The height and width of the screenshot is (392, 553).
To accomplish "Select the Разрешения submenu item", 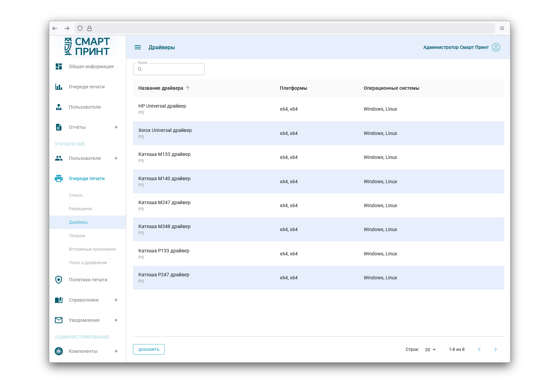I will [x=80, y=209].
